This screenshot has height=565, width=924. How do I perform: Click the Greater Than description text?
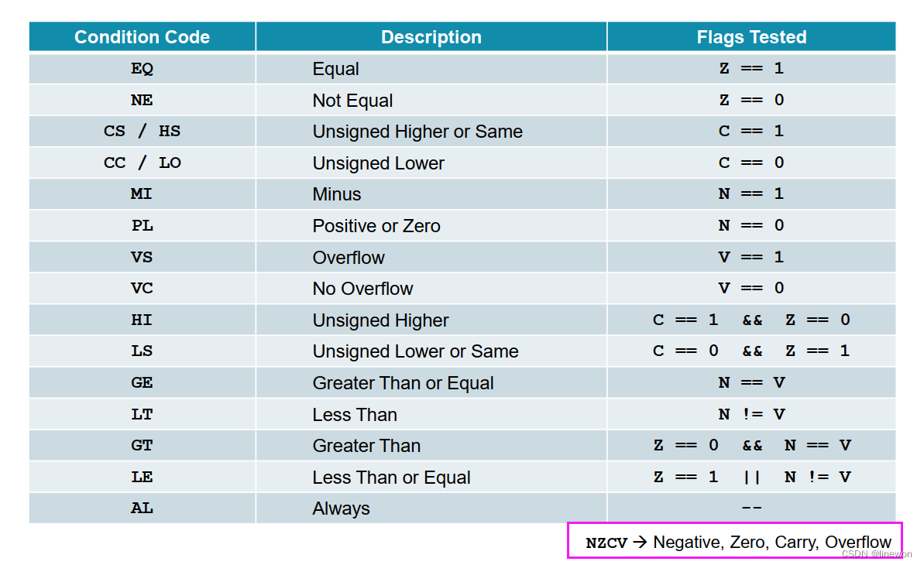(366, 446)
